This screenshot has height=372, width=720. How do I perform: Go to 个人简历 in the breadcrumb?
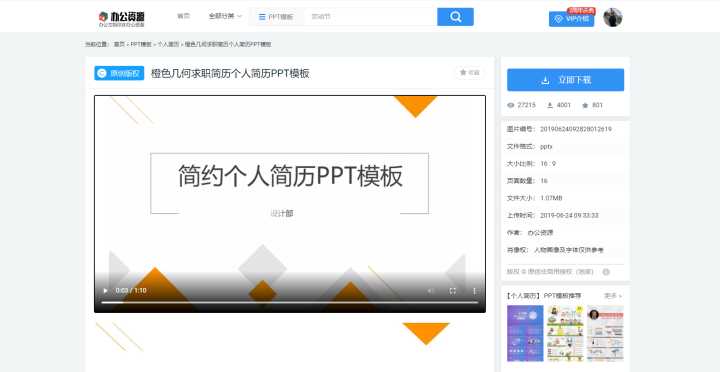[168, 45]
